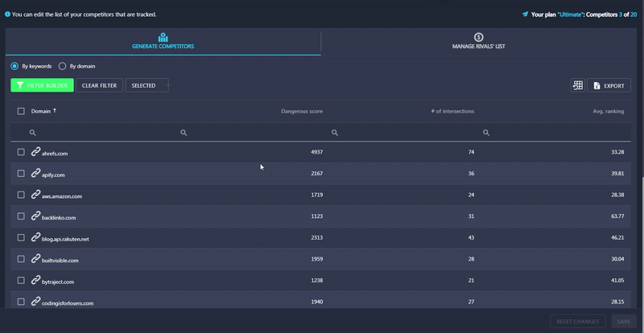Click dangerous score value 4937
Screen dimensions: 644x333
click(316, 152)
